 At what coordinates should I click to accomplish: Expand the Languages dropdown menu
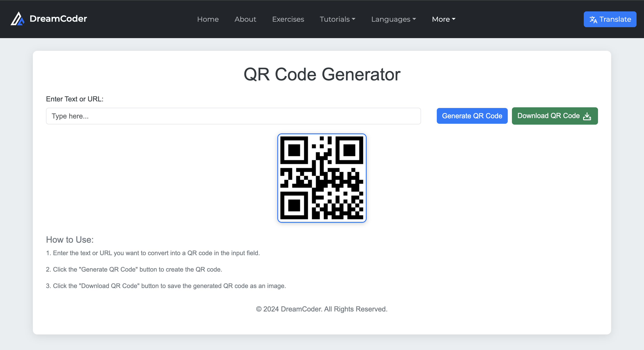393,19
